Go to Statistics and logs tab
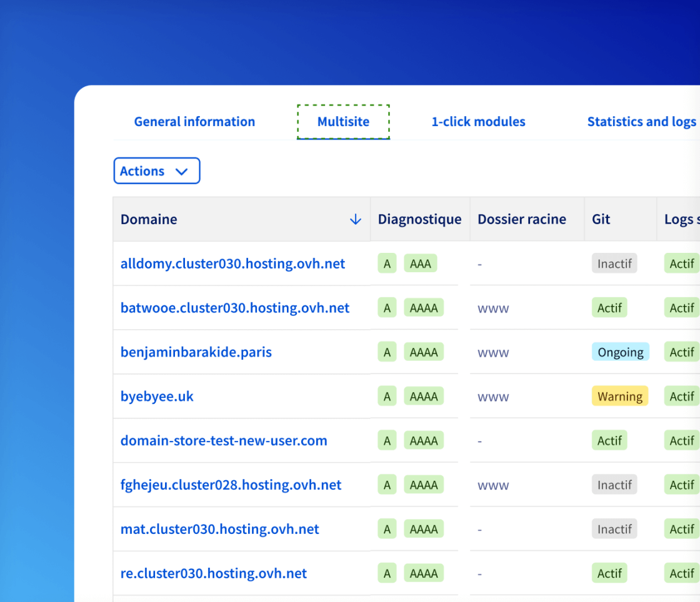 641,122
